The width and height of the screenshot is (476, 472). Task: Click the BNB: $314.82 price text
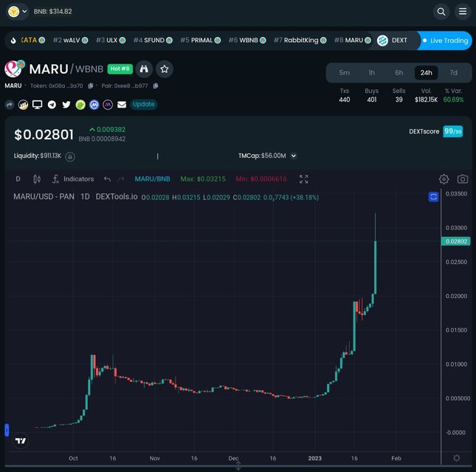click(x=53, y=12)
